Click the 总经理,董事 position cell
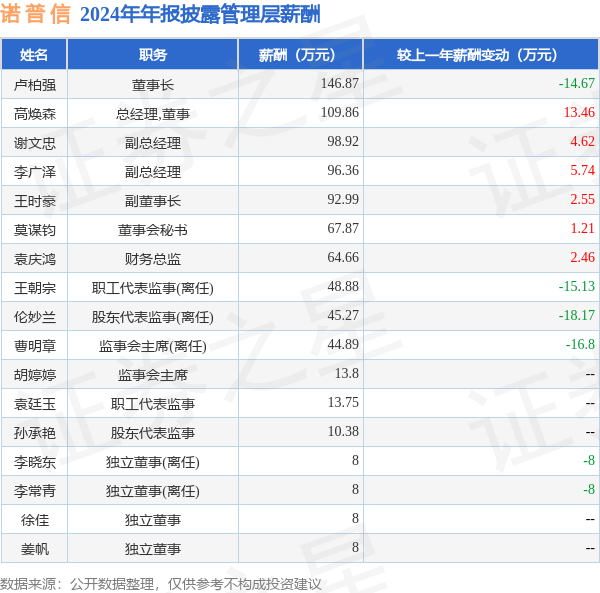The image size is (600, 593). pos(153,114)
